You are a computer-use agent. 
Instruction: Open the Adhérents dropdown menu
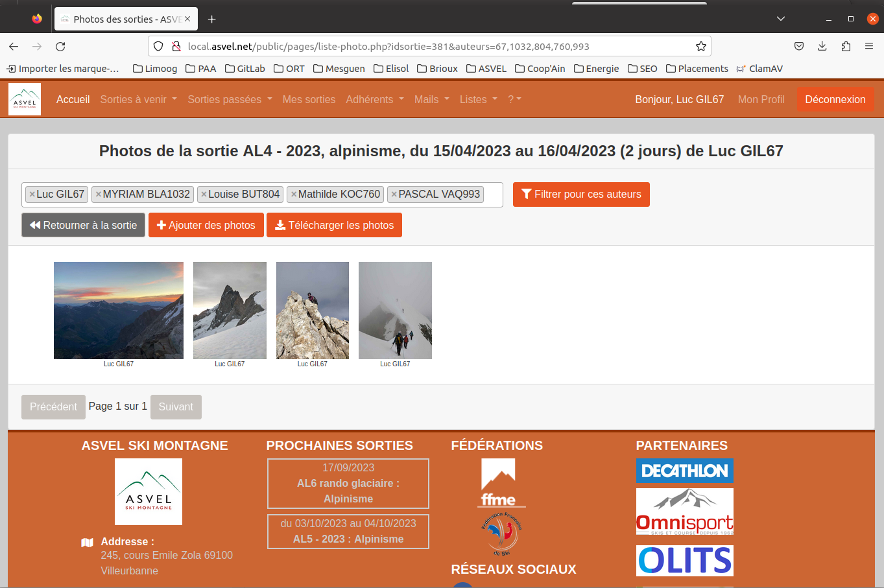click(x=375, y=99)
